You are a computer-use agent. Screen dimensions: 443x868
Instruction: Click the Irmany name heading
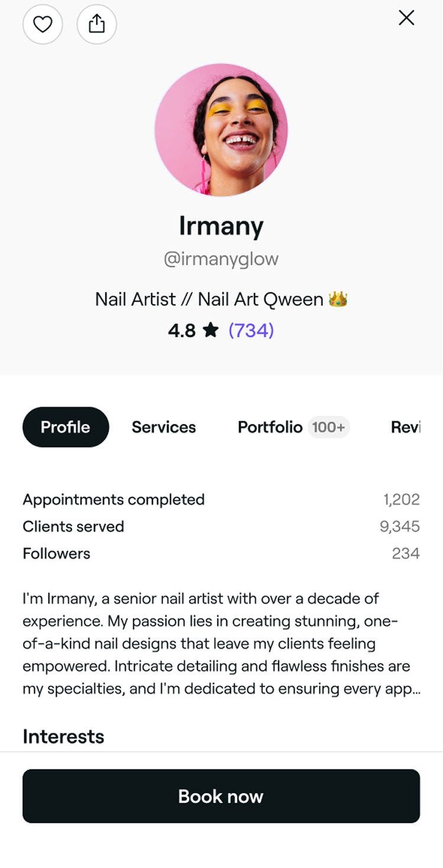221,225
